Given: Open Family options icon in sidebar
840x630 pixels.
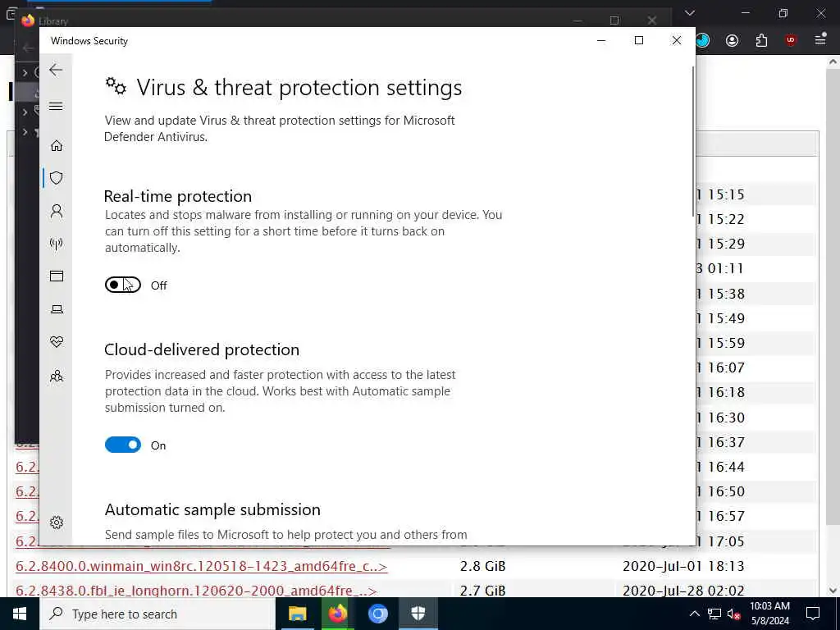Looking at the screenshot, I should [57, 376].
